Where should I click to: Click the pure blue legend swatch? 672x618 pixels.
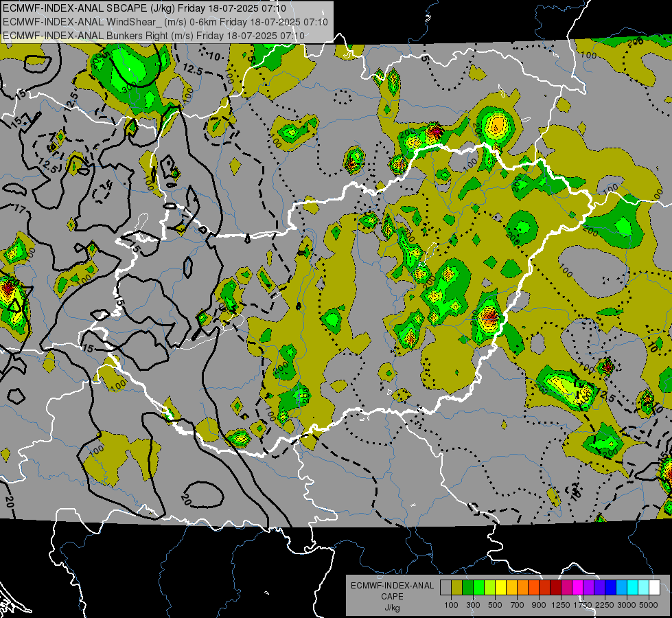point(610,588)
